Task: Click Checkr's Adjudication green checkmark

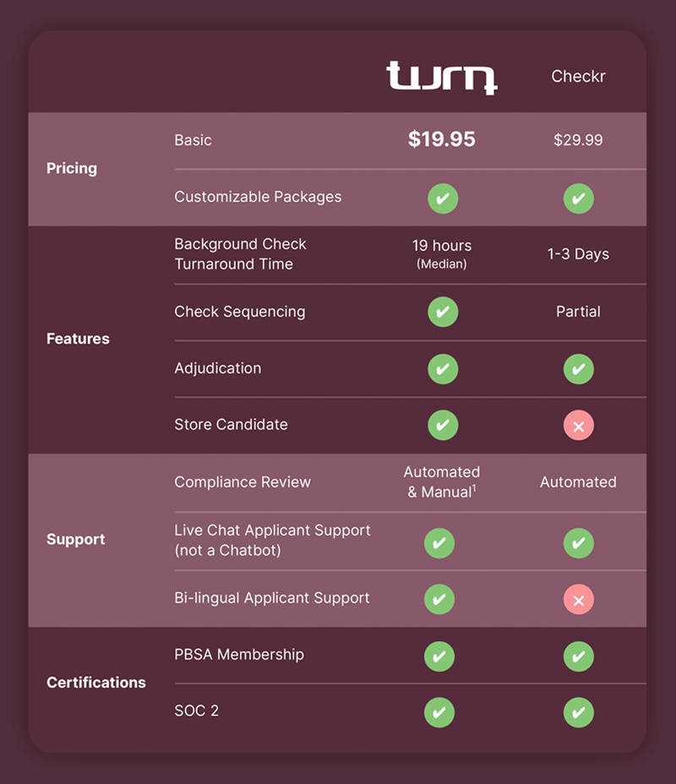Action: (x=579, y=368)
